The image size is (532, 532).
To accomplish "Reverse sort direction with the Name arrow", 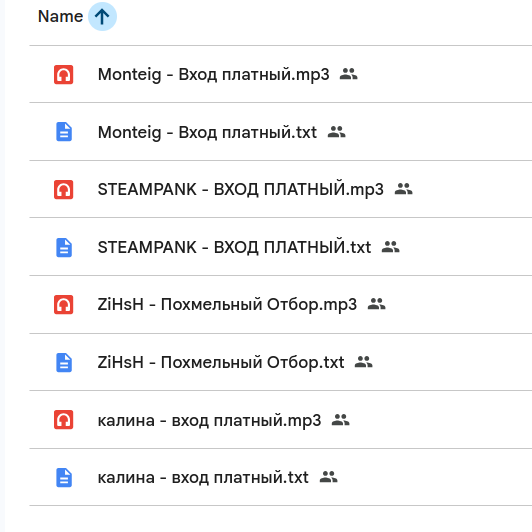I will click(x=102, y=16).
